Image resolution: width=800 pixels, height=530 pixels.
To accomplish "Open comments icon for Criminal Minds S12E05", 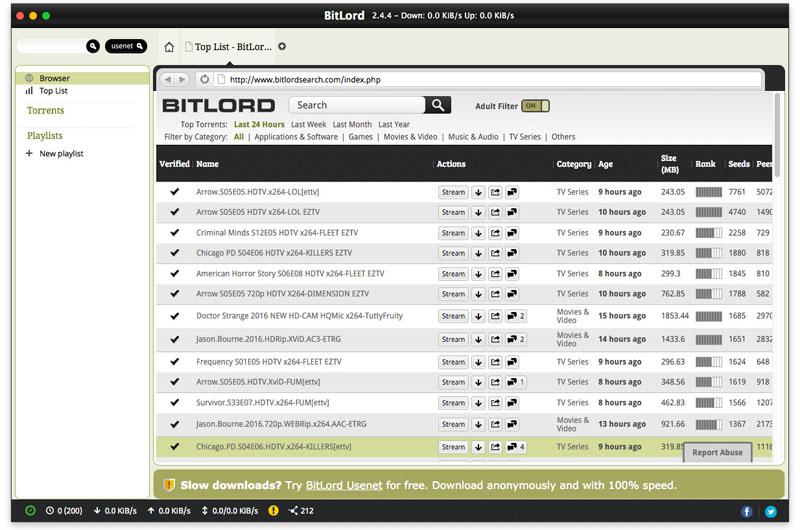I will coord(512,233).
